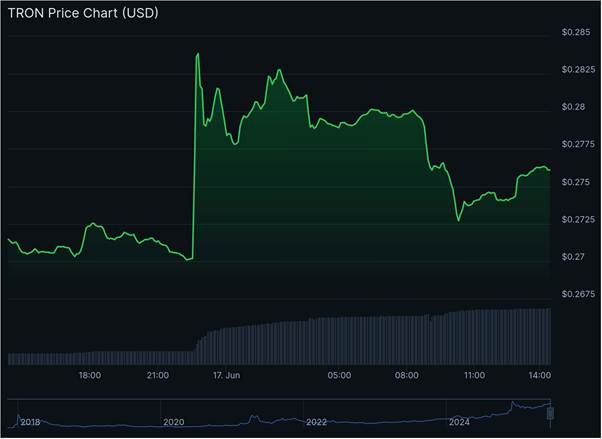Click the 17. Jun date axis label
The height and width of the screenshot is (439, 602).
[x=227, y=376]
